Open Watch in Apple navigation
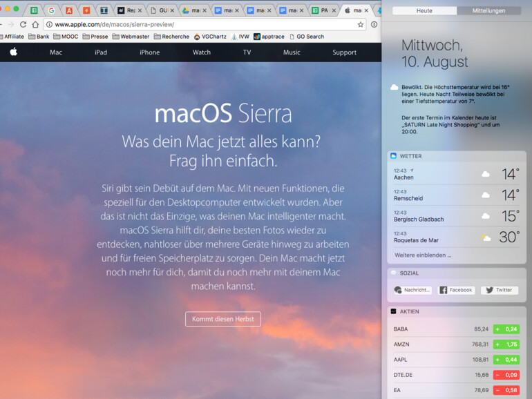Image resolution: width=532 pixels, height=399 pixels. coord(202,52)
